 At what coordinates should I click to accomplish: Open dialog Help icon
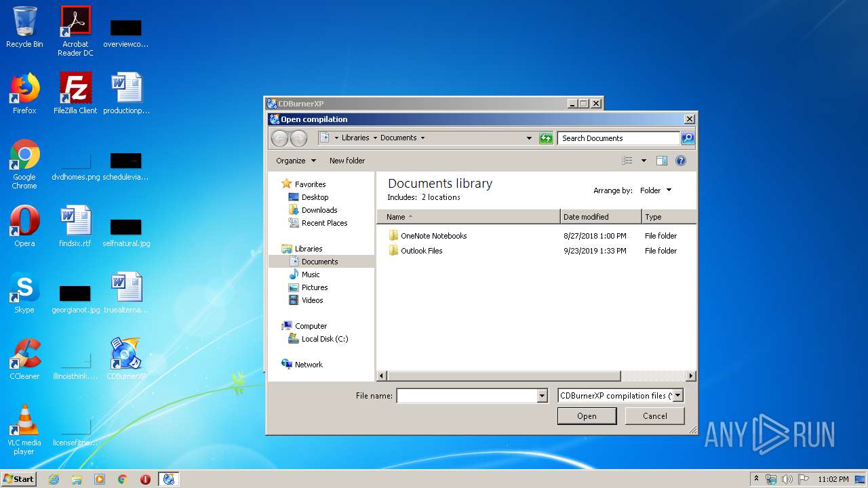(x=681, y=161)
